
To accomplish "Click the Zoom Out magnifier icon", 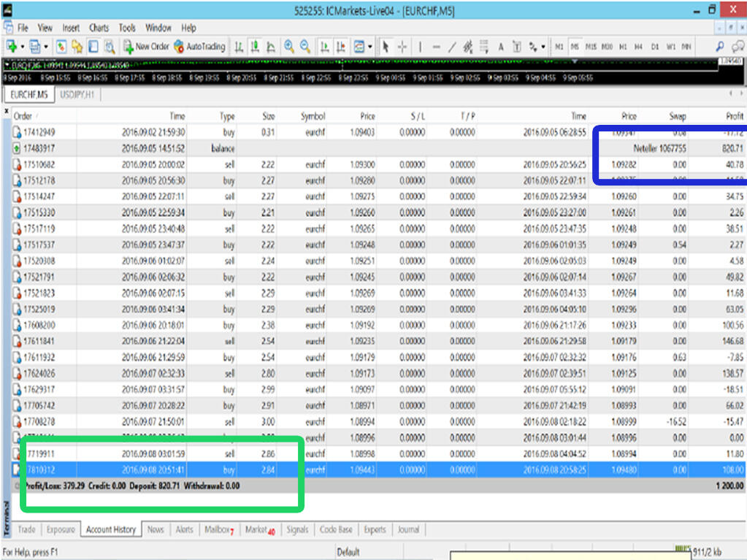I will point(305,47).
